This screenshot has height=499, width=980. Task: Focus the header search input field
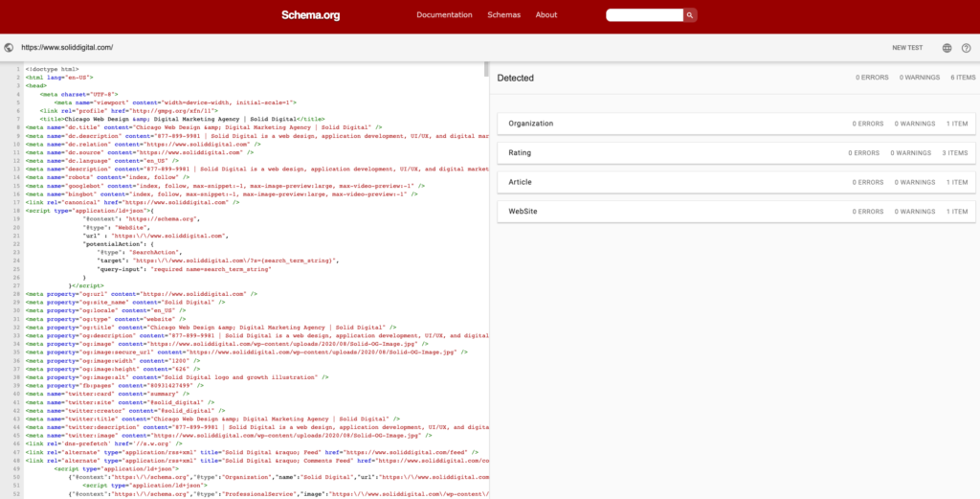[644, 15]
